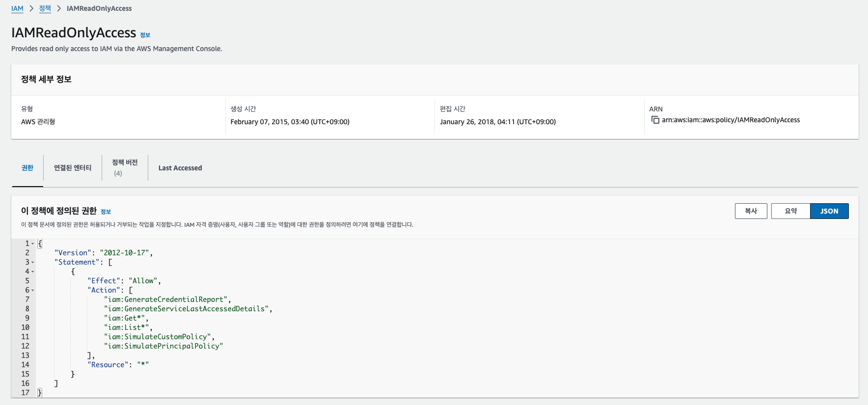The width and height of the screenshot is (868, 405).
Task: Switch policy view to 요약
Action: [x=790, y=211]
